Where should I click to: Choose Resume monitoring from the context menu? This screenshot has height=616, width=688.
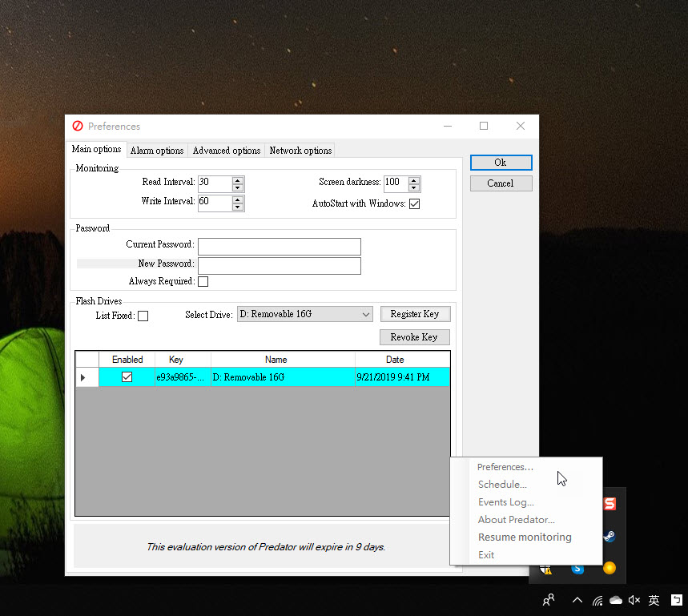tap(525, 537)
